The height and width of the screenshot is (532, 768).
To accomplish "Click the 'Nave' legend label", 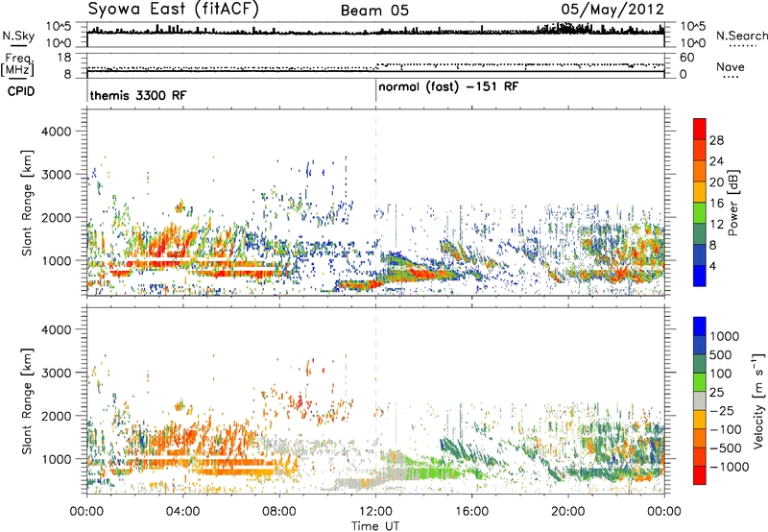I will 731,66.
